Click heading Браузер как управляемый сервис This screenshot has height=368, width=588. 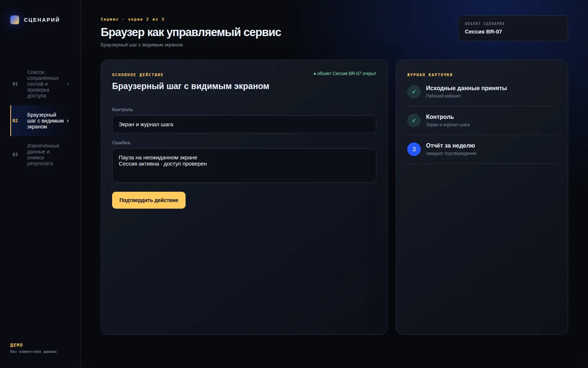(x=191, y=32)
